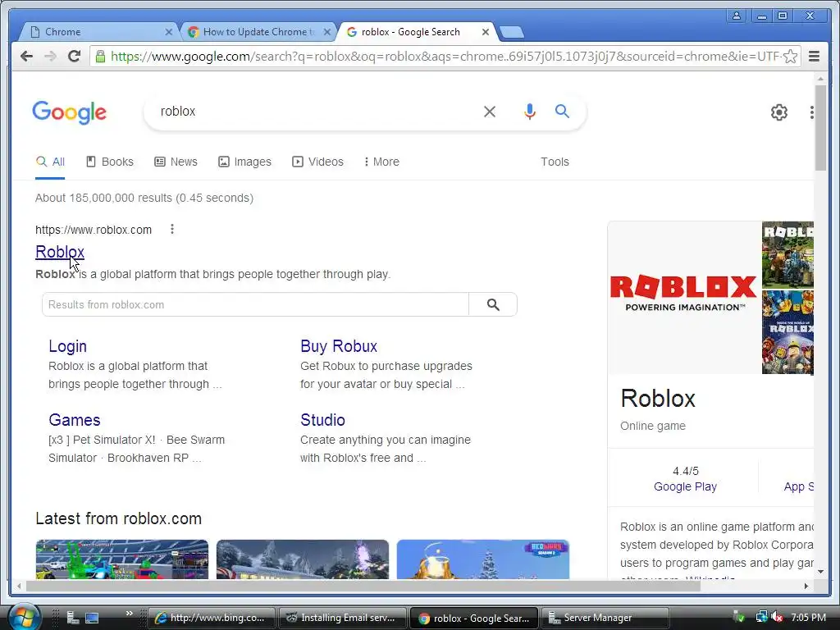The width and height of the screenshot is (840, 630).
Task: Open the Google Play rating link
Action: (x=685, y=486)
